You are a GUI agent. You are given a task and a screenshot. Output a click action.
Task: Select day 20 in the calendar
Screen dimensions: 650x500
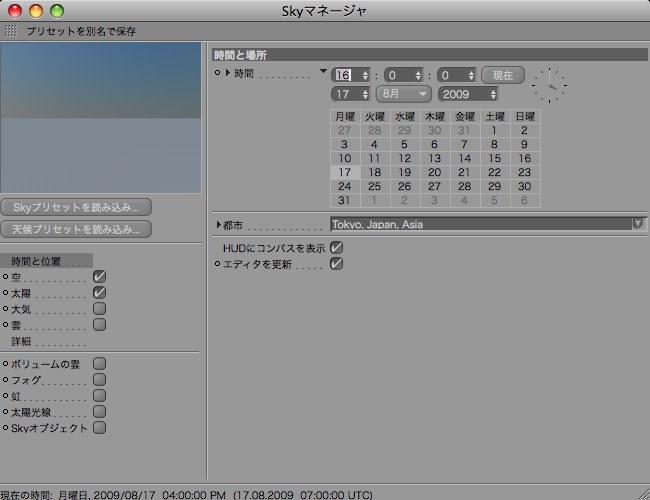pyautogui.click(x=434, y=172)
